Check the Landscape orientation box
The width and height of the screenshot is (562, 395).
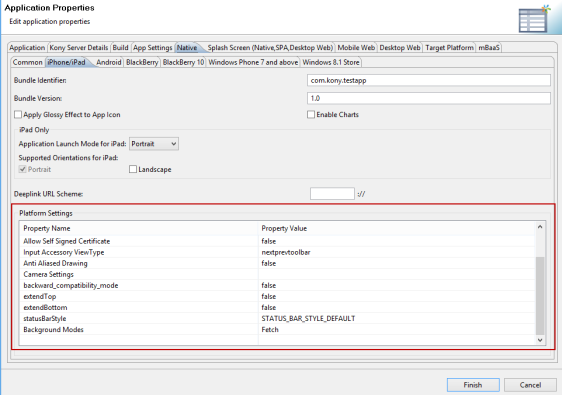[133, 169]
